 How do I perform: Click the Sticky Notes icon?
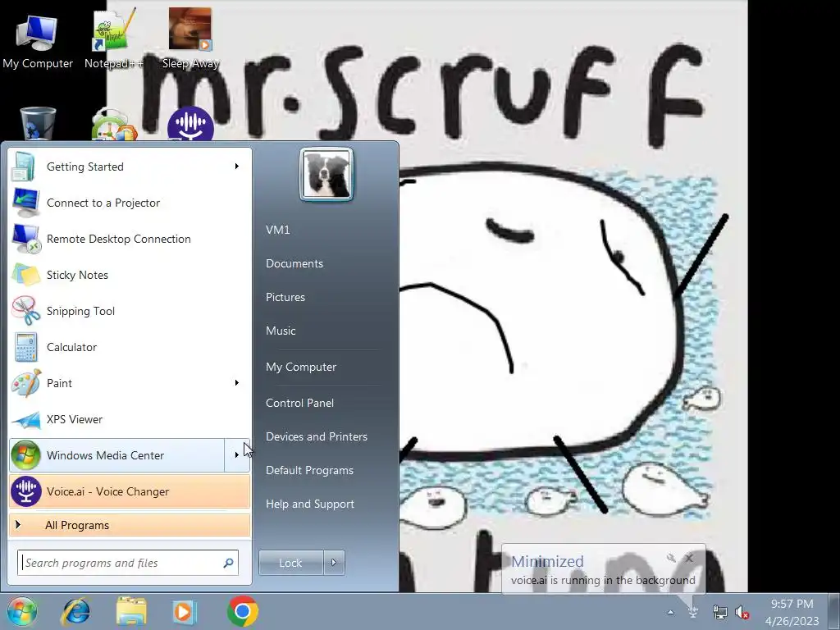[x=25, y=275]
